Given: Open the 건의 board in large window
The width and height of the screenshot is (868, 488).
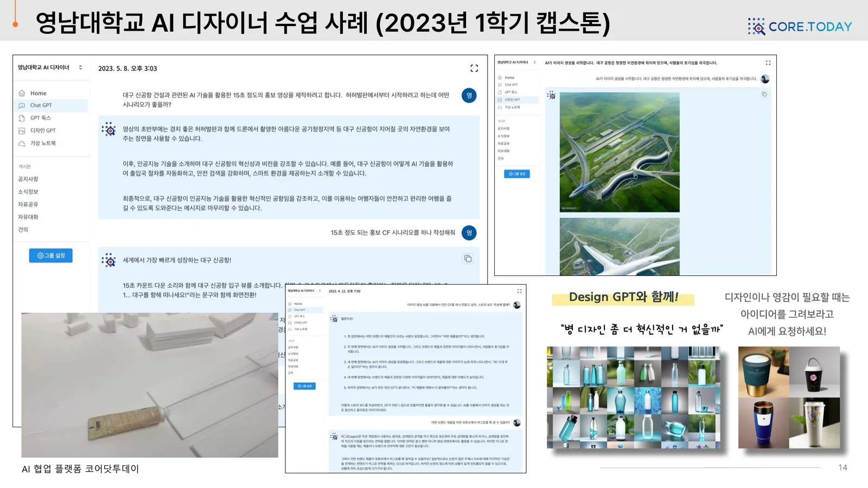Looking at the screenshot, I should click(23, 229).
